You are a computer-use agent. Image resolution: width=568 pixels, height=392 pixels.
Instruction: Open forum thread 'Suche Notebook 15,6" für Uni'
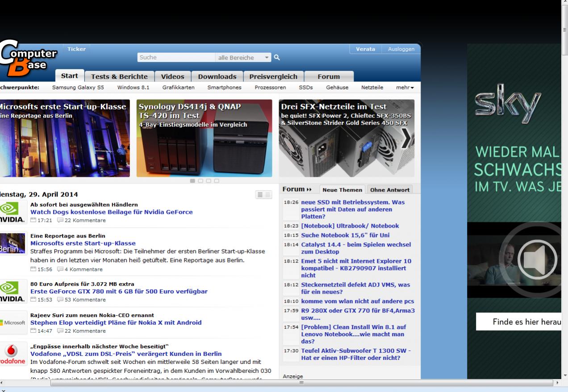346,235
